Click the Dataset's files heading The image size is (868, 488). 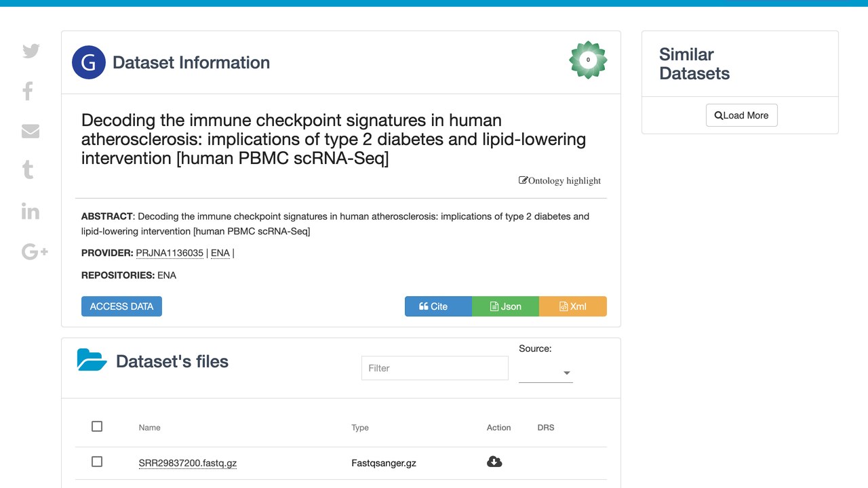(x=172, y=361)
